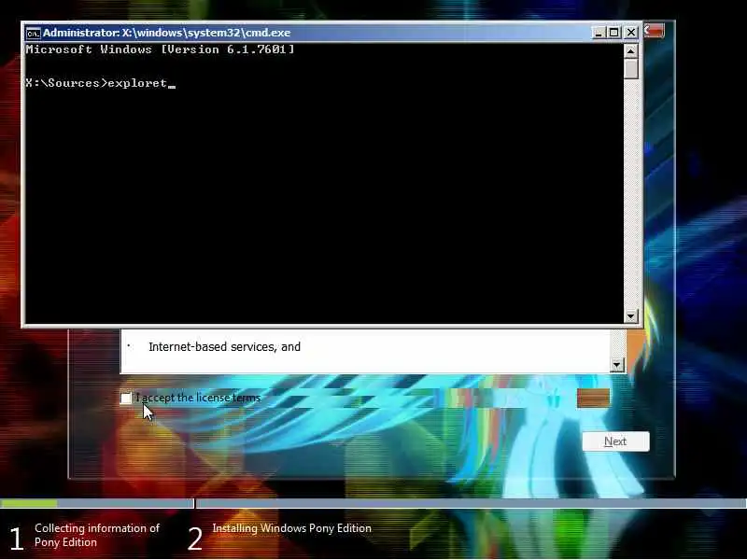Click the Administrator cmd.exe title bar text
This screenshot has width=747, height=560.
[167, 33]
